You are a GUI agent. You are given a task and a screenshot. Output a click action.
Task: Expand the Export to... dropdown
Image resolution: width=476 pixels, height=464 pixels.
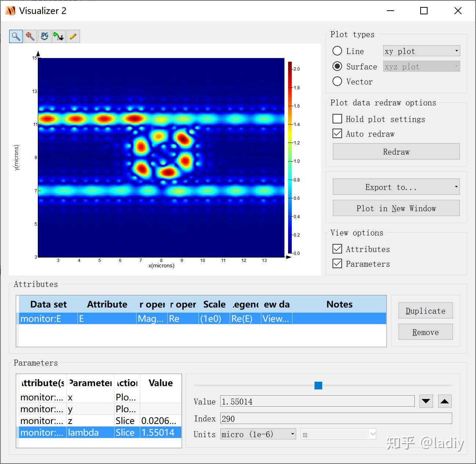click(x=396, y=187)
